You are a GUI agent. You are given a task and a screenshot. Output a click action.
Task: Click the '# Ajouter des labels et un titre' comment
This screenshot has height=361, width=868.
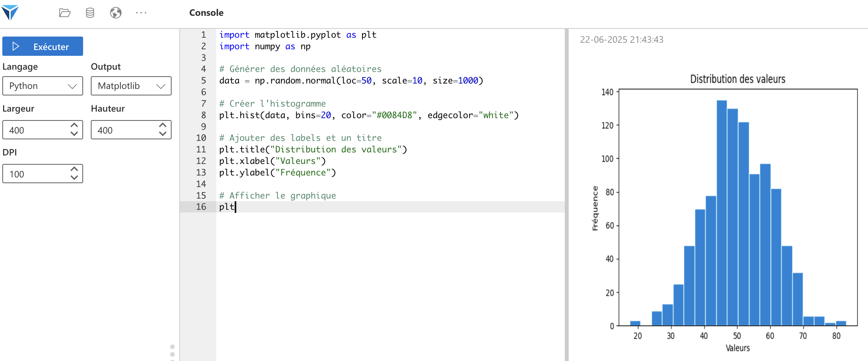coord(300,138)
